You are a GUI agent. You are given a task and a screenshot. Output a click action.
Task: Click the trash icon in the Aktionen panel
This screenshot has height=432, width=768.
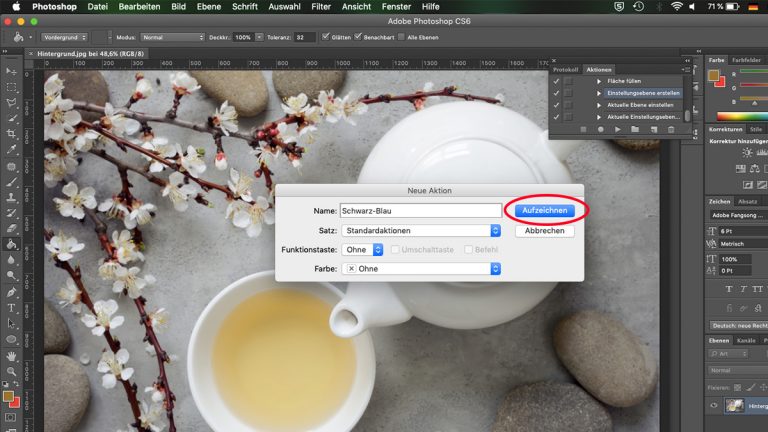point(671,129)
